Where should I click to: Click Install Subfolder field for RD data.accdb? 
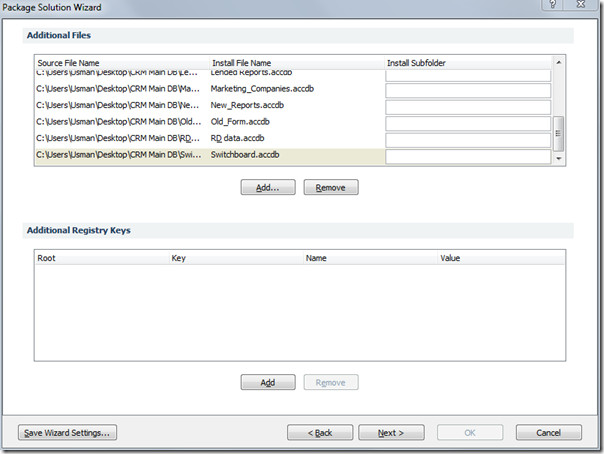click(x=468, y=140)
